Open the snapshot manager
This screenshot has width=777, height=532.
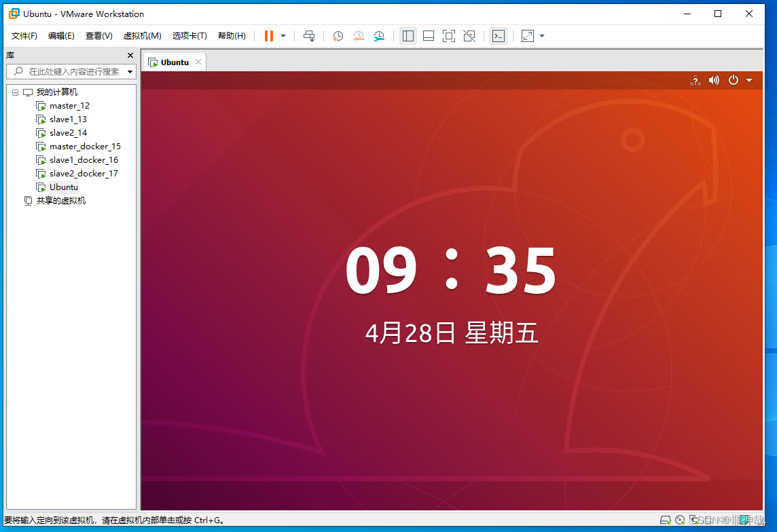point(378,36)
